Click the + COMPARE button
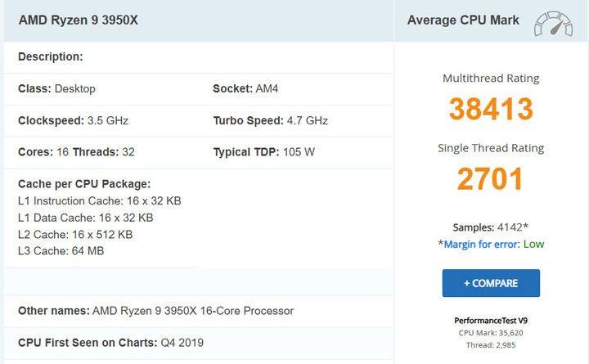The image size is (589, 364). (x=491, y=283)
